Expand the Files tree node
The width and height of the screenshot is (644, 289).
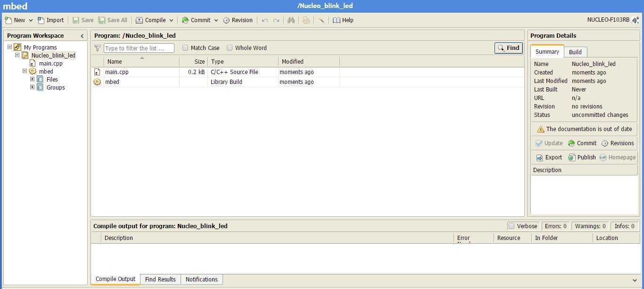pyautogui.click(x=32, y=79)
